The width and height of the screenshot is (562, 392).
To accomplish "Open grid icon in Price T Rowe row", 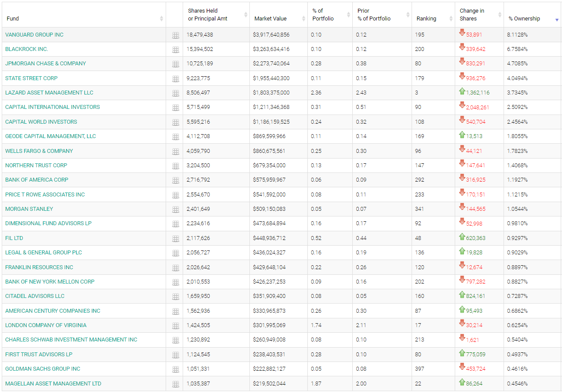I will coord(176,195).
